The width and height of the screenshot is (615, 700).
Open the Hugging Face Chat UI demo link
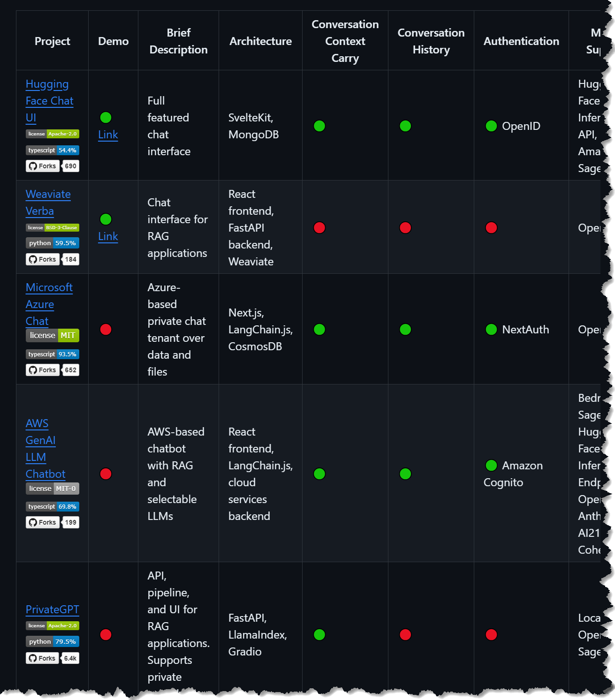tap(108, 135)
